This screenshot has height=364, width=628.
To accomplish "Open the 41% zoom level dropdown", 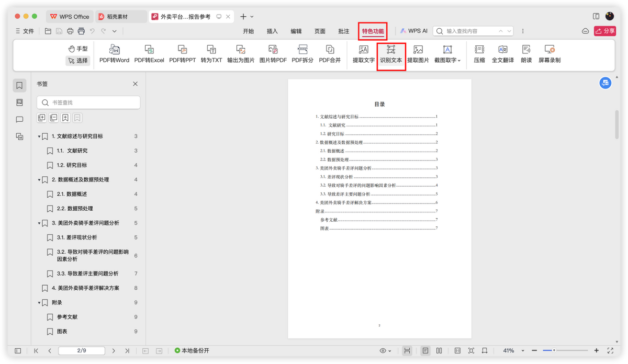I will point(522,350).
